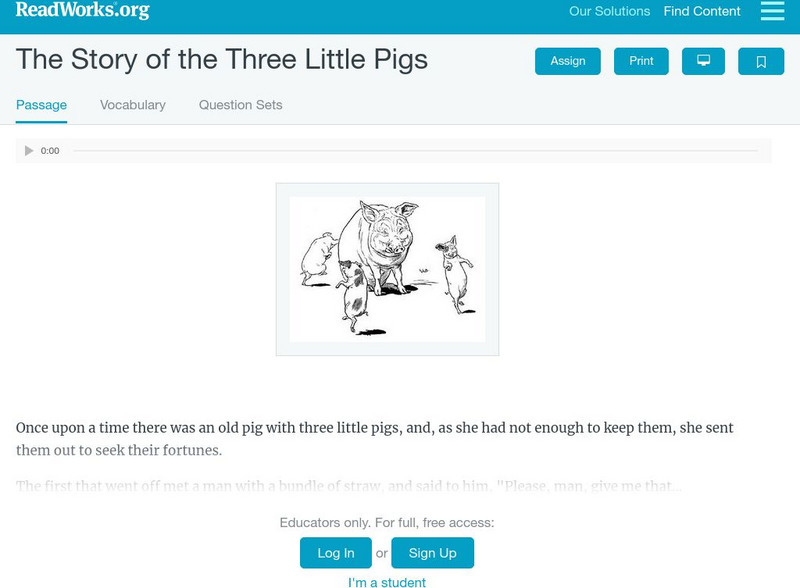Click the ReadWorks.org logo
Viewport: 800px width, 588px height.
tap(82, 11)
